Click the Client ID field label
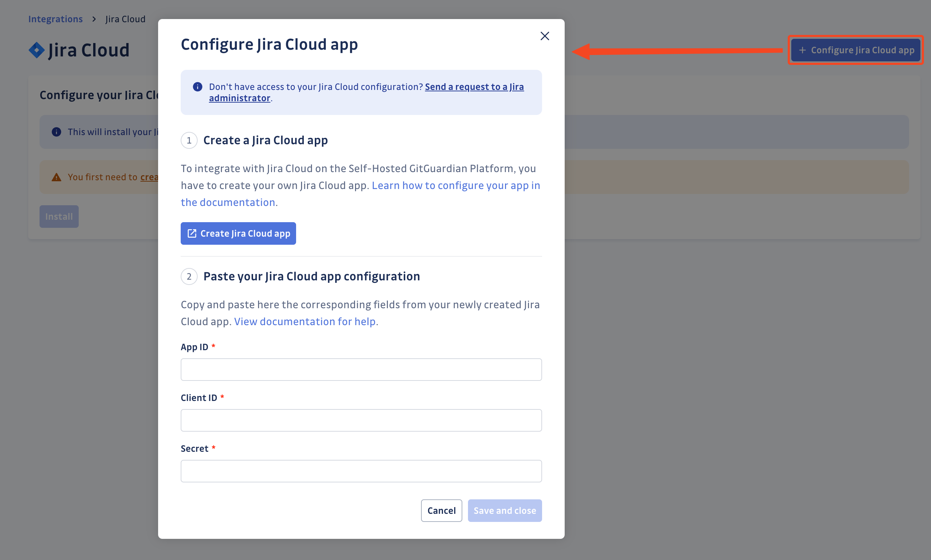This screenshot has height=560, width=931. click(x=199, y=398)
